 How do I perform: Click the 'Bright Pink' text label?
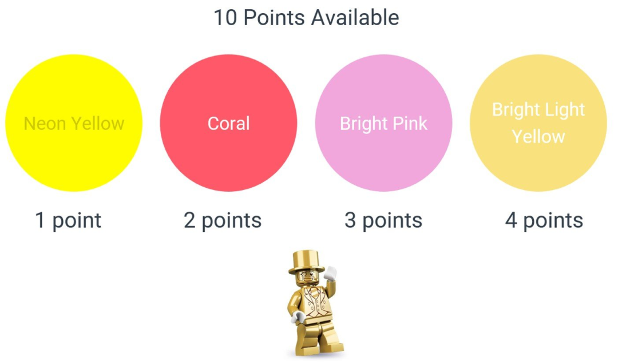(x=383, y=124)
